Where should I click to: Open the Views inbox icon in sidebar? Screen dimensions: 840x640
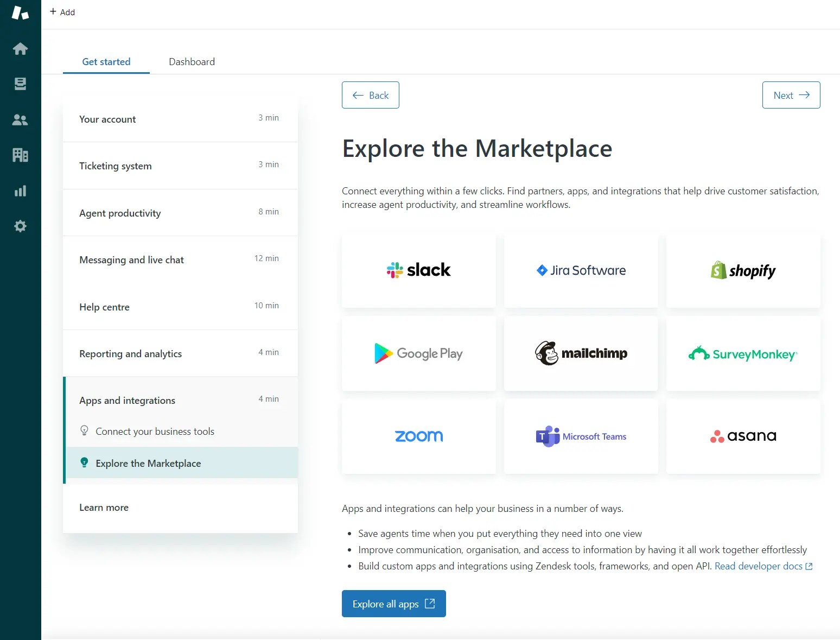[x=20, y=84]
